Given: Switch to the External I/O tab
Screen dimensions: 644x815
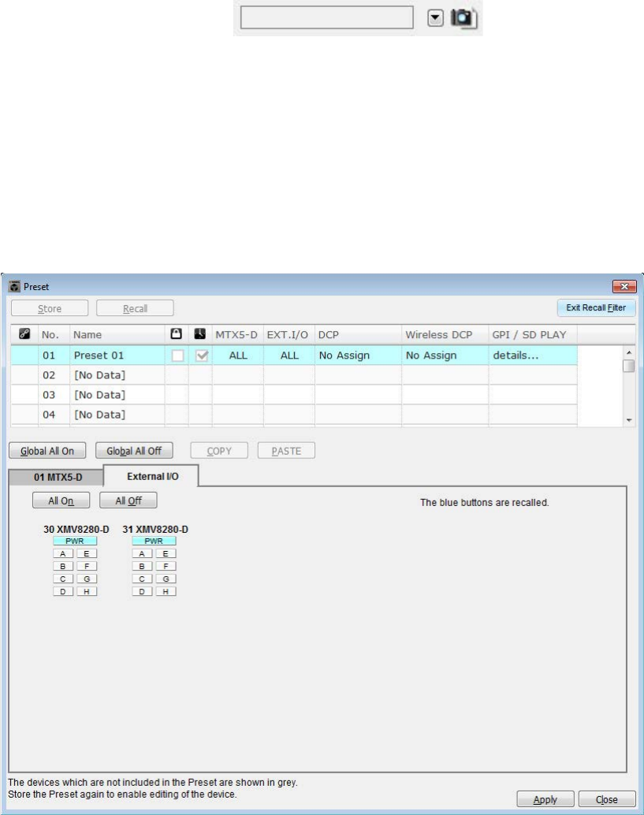Looking at the screenshot, I should [x=152, y=476].
